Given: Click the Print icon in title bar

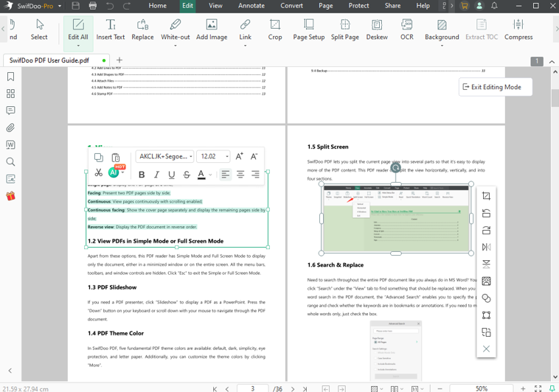Looking at the screenshot, I should click(x=93, y=6).
